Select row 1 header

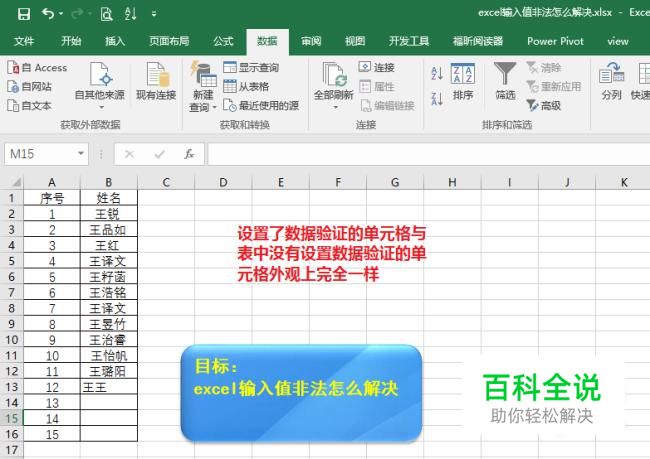(12, 198)
